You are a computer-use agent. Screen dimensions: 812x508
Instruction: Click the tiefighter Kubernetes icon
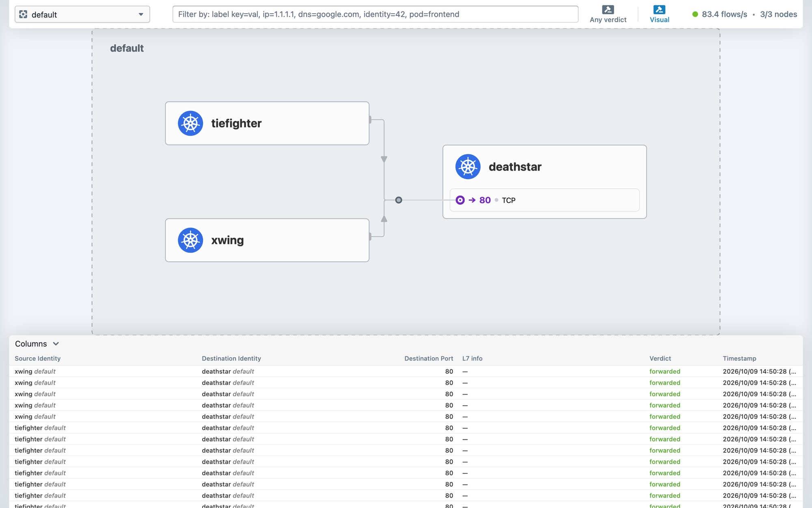coord(190,123)
